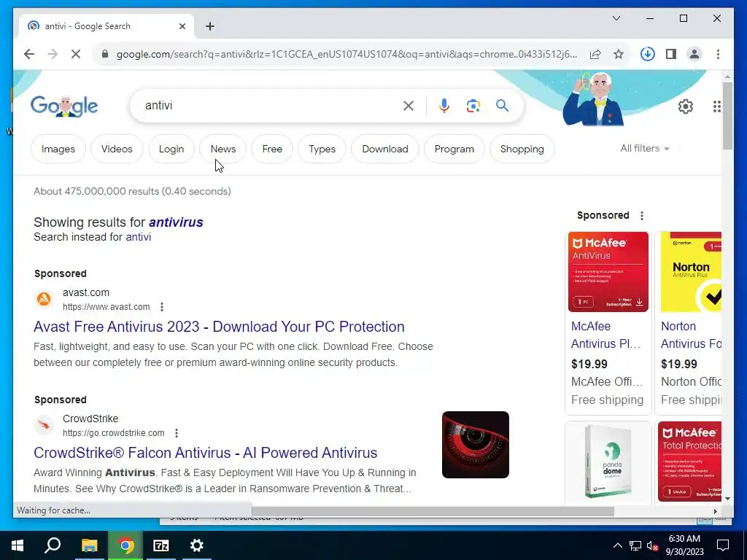Go back using the browser back arrow
Screen dimensions: 747x560
pos(29,54)
